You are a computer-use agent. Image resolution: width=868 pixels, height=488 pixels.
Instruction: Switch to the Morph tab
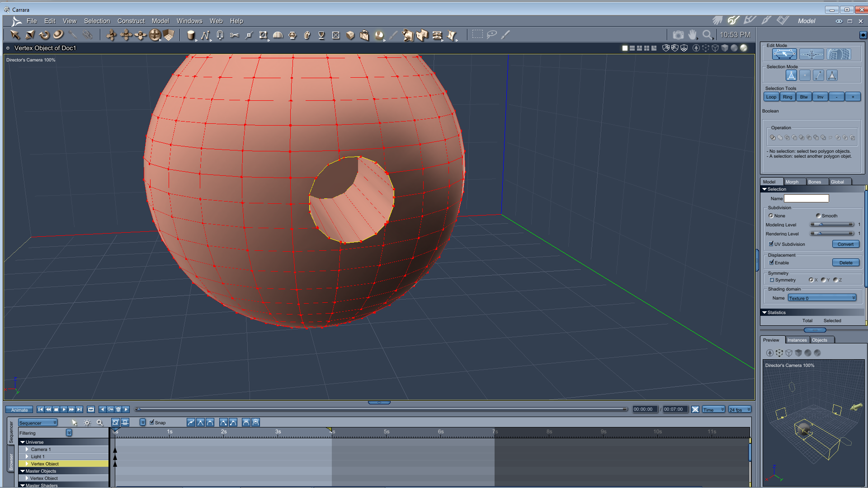[x=792, y=182]
